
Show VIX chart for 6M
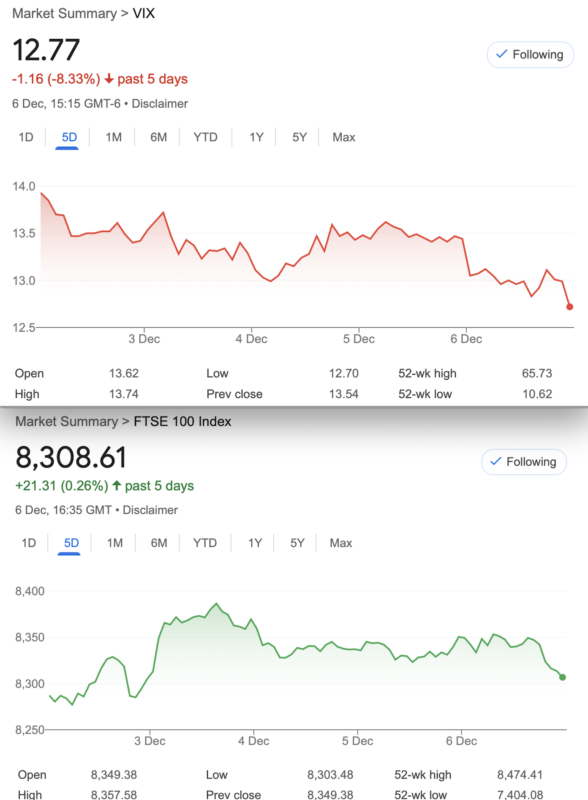pyautogui.click(x=158, y=137)
